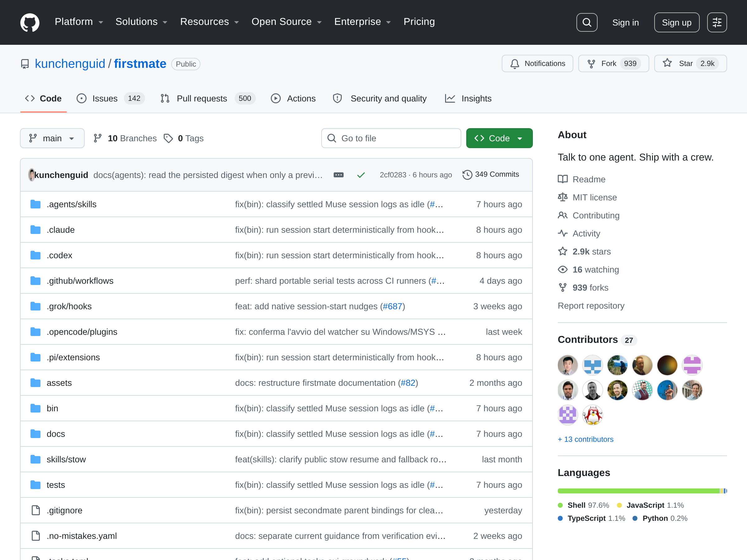Click the languages breakdown bar

(x=642, y=491)
